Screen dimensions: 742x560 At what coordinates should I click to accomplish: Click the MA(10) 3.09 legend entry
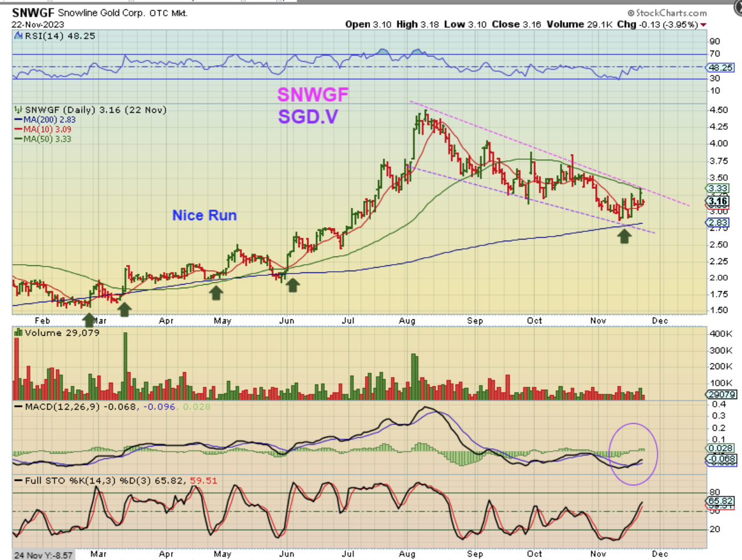coord(43,129)
